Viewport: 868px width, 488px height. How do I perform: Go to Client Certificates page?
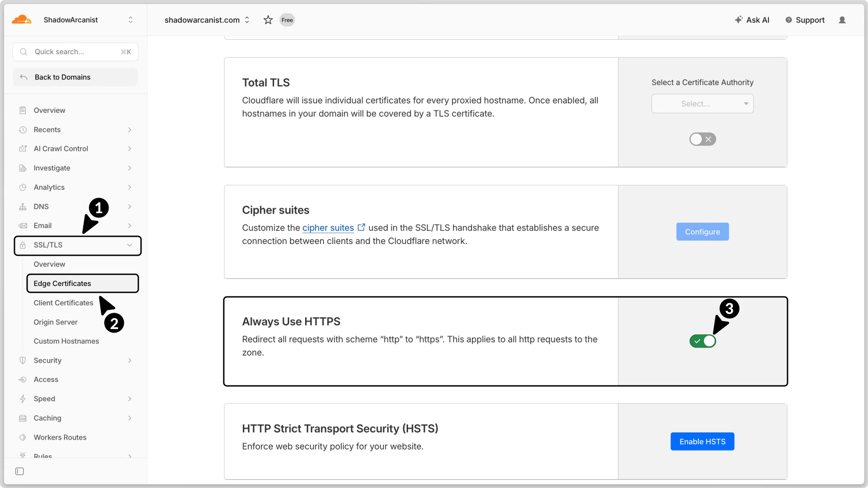tap(63, 303)
